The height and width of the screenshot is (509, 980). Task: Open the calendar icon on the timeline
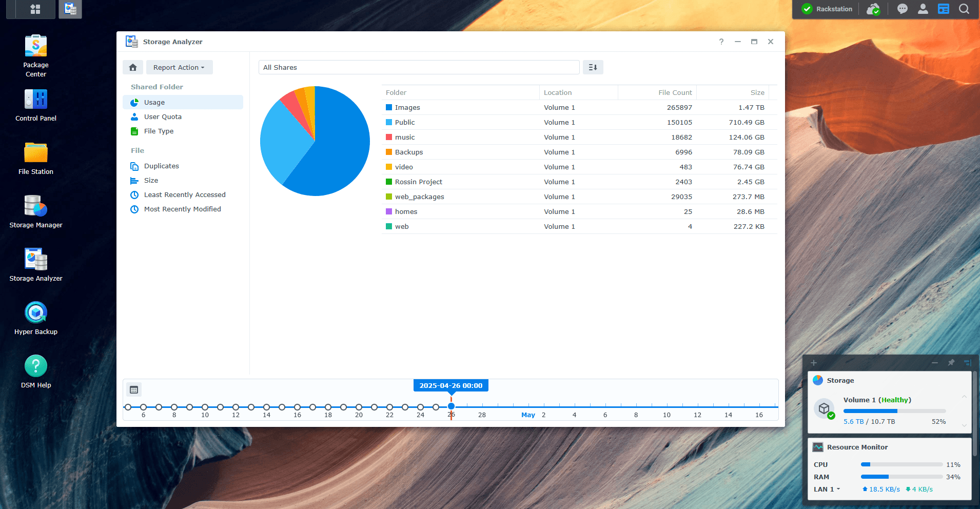134,390
